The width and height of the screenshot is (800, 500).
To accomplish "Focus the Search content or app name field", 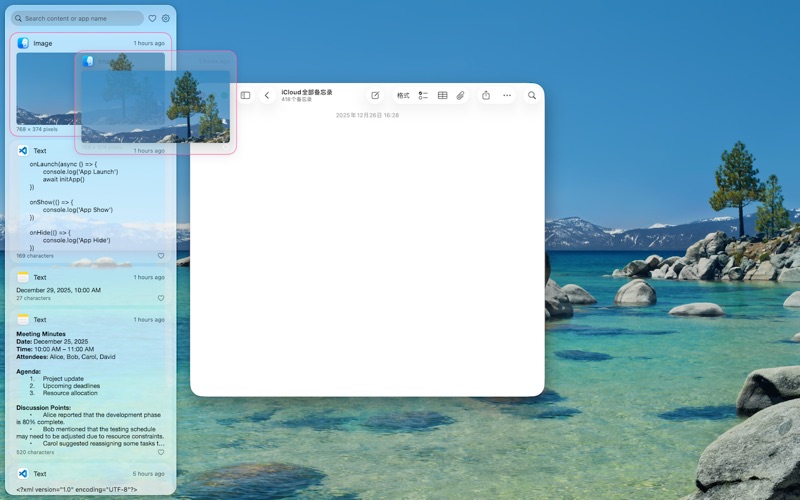I will coord(77,18).
